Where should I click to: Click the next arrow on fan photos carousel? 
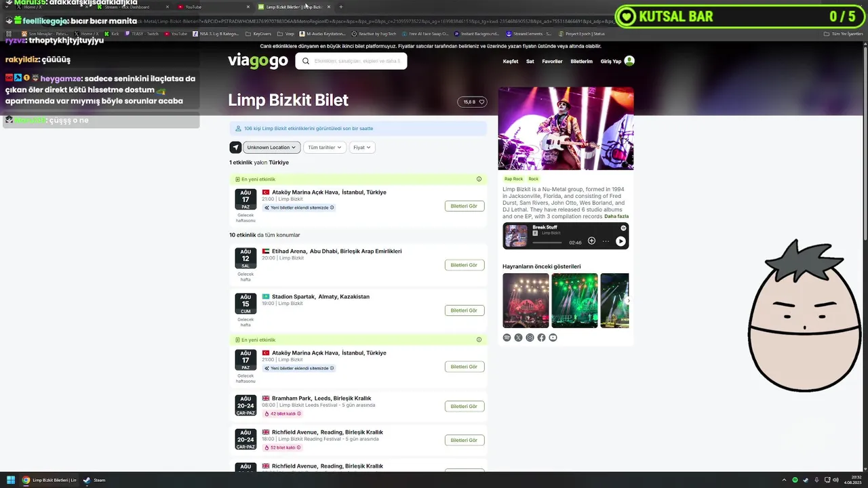point(628,300)
